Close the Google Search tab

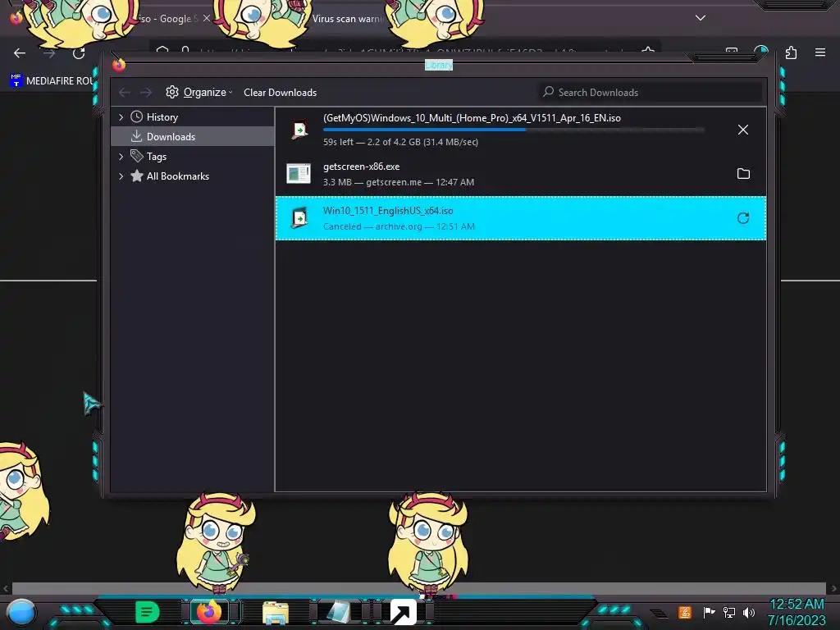pos(206,18)
